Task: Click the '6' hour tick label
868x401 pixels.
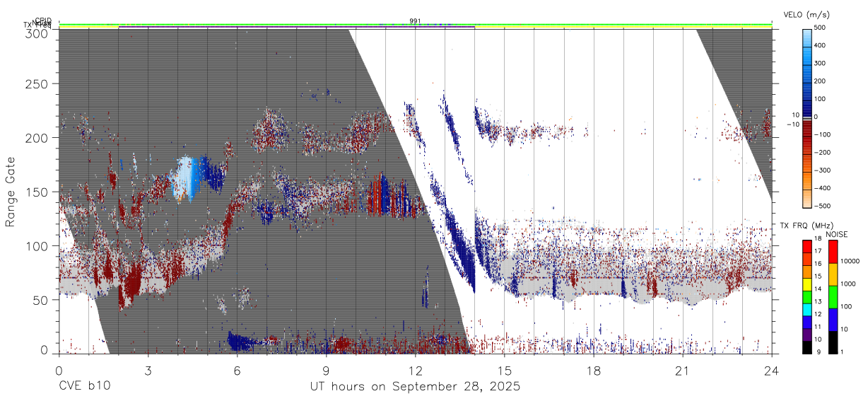Action: tap(237, 371)
